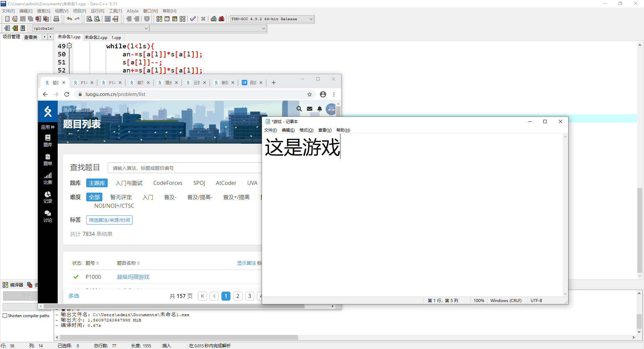The height and width of the screenshot is (349, 644).
Task: Open the browser profile account icon
Action: click(323, 94)
